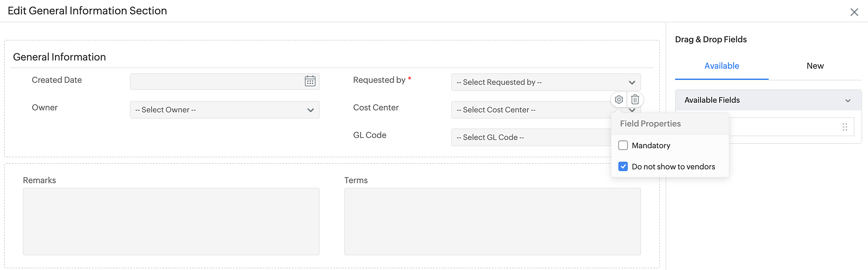
Task: Open the Select GL Code dropdown
Action: 529,137
